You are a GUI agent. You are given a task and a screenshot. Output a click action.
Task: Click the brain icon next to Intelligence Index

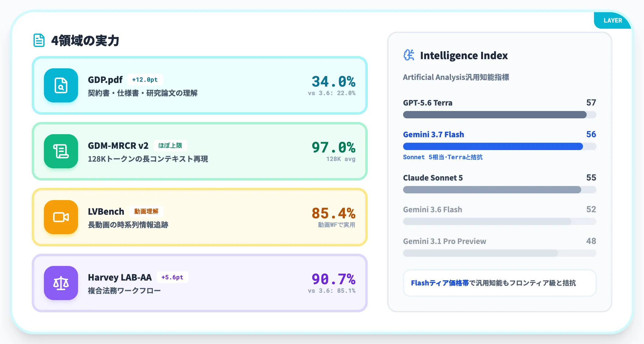(x=409, y=55)
